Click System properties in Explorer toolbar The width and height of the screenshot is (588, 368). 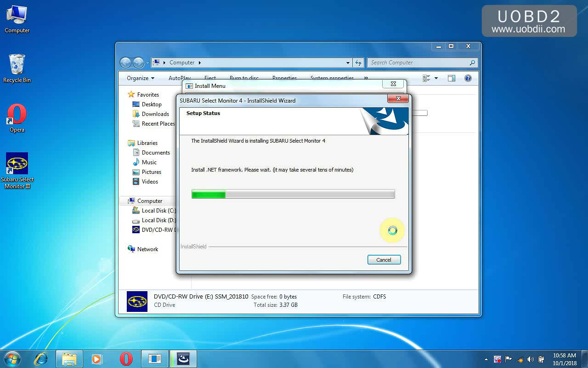point(332,78)
